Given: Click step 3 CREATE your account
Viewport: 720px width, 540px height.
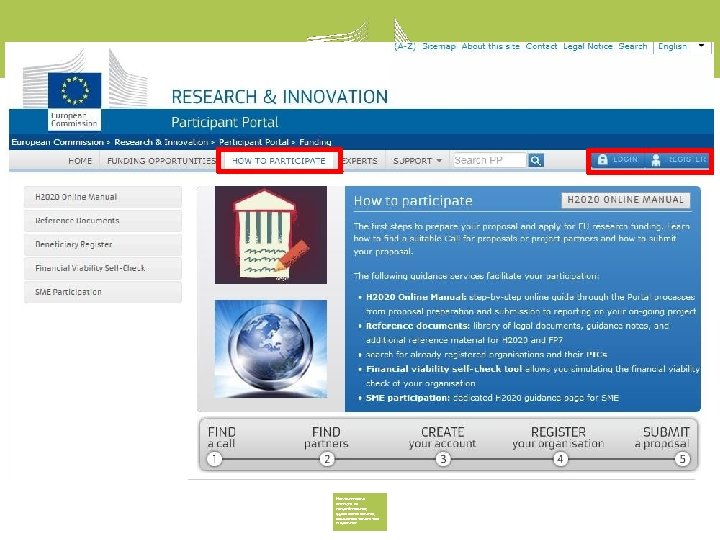Looking at the screenshot, I should point(443,444).
